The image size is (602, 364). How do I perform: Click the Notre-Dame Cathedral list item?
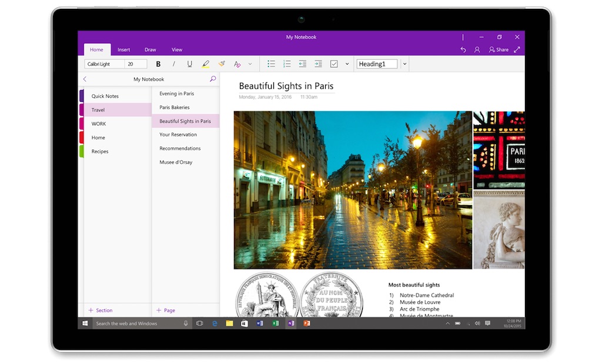[x=427, y=295]
